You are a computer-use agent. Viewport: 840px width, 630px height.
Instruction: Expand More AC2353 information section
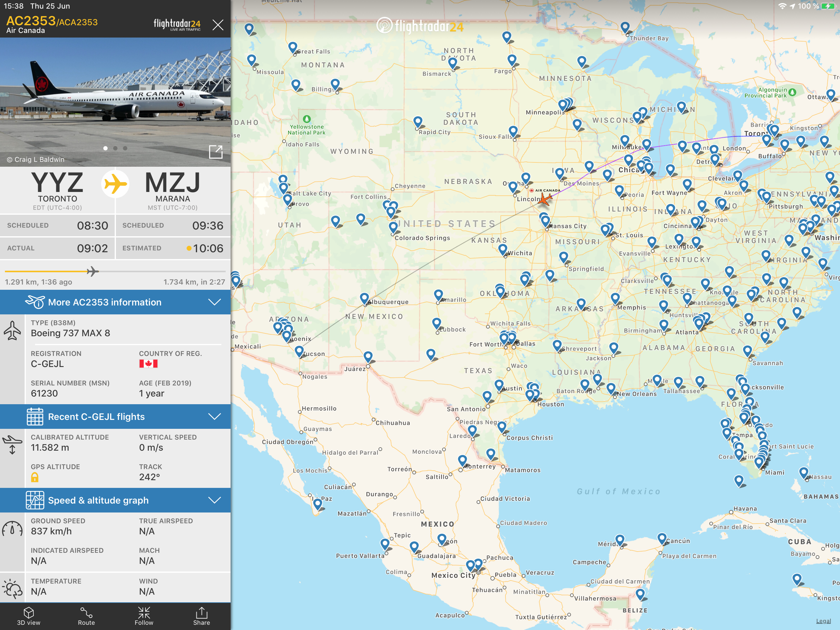[115, 302]
